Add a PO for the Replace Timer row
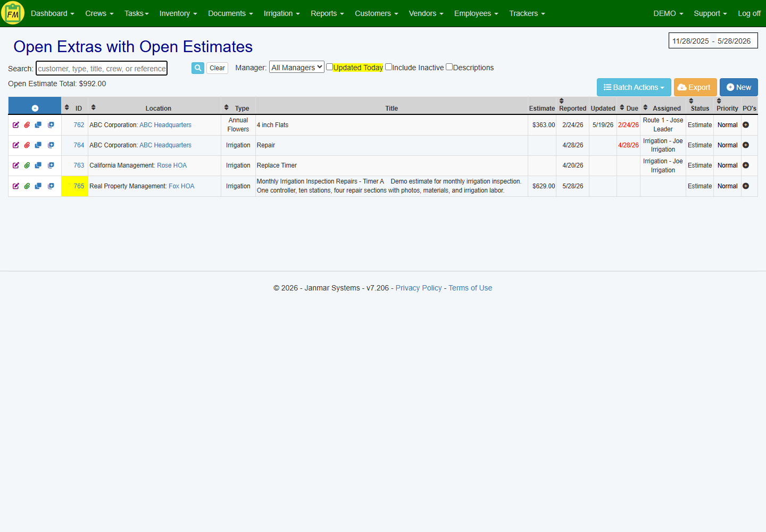766x532 pixels. [746, 165]
